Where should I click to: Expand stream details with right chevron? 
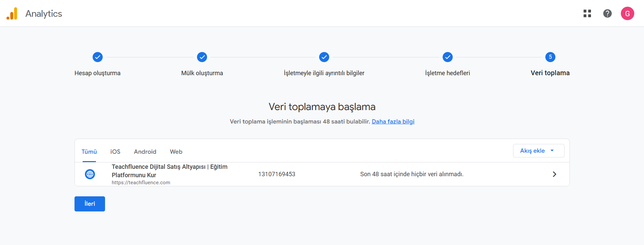554,174
